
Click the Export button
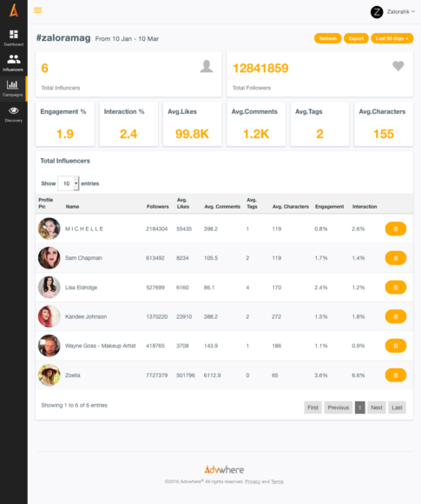356,38
